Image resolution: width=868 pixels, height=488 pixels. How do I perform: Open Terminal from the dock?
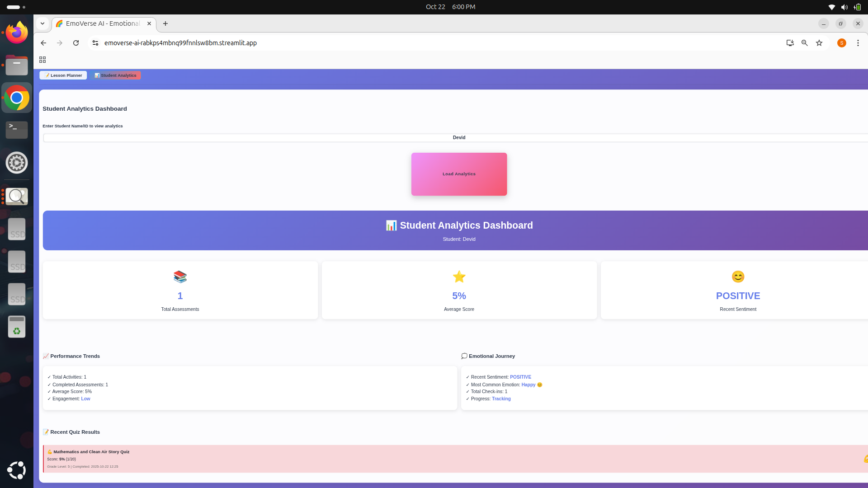click(17, 130)
